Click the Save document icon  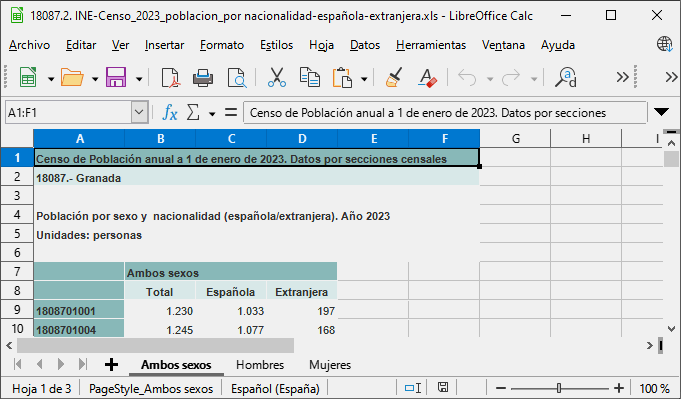tap(116, 78)
